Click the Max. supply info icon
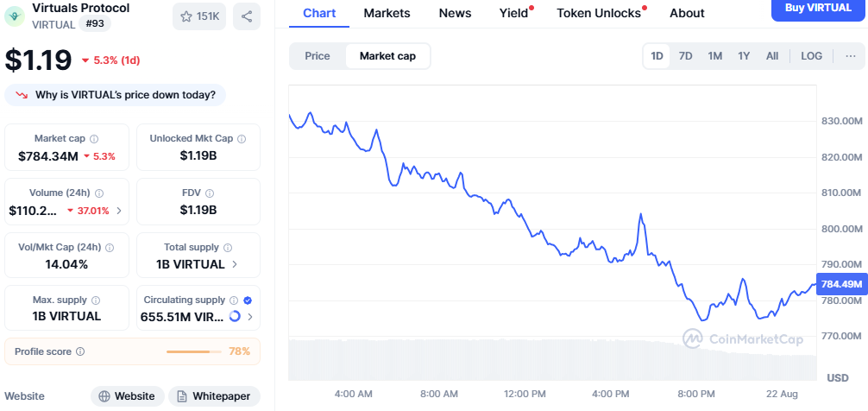The image size is (868, 411). (x=95, y=300)
